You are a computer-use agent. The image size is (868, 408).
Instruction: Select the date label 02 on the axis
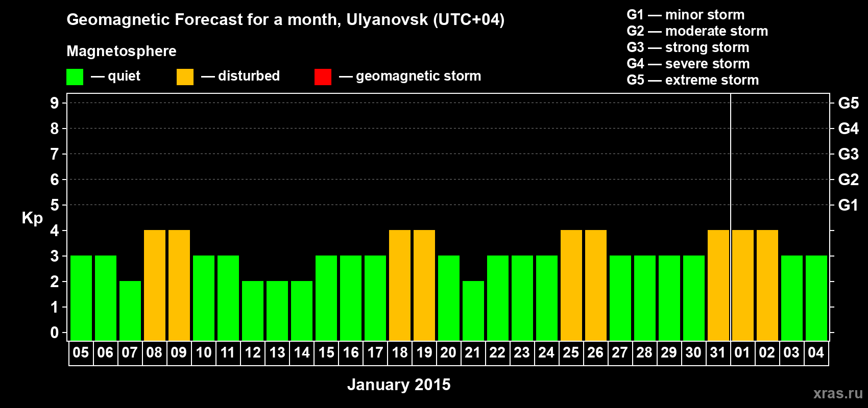(767, 353)
